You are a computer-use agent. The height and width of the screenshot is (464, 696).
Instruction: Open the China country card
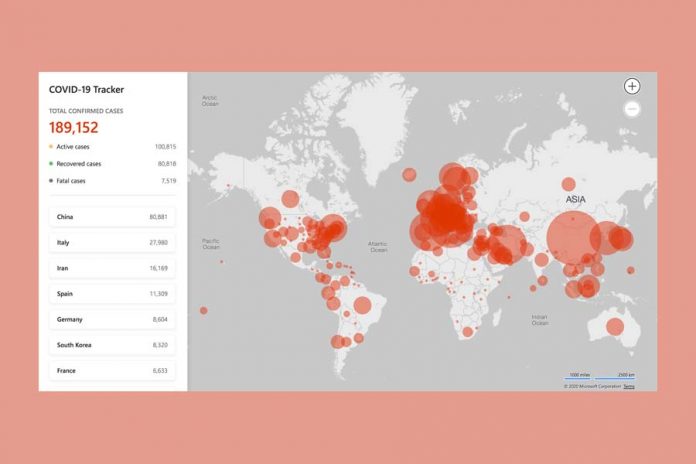coord(112,217)
